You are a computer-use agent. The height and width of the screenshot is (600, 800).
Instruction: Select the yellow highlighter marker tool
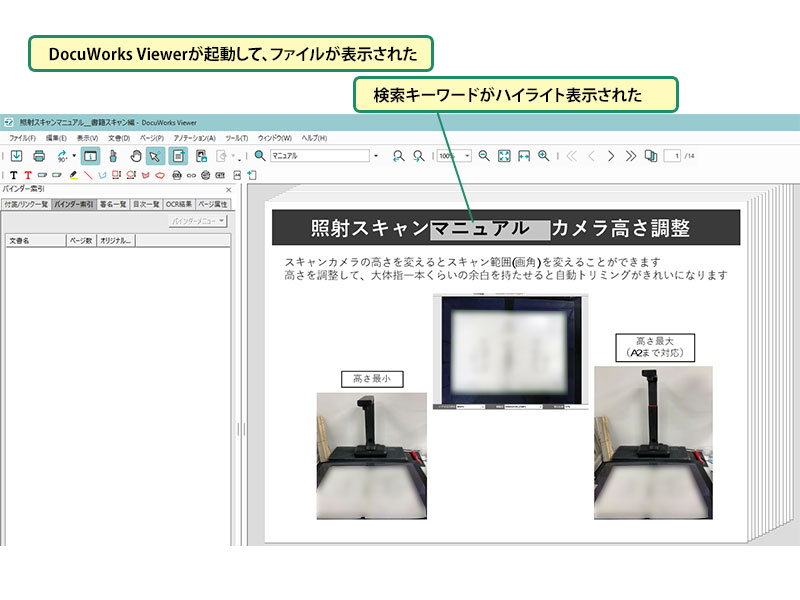click(x=73, y=175)
